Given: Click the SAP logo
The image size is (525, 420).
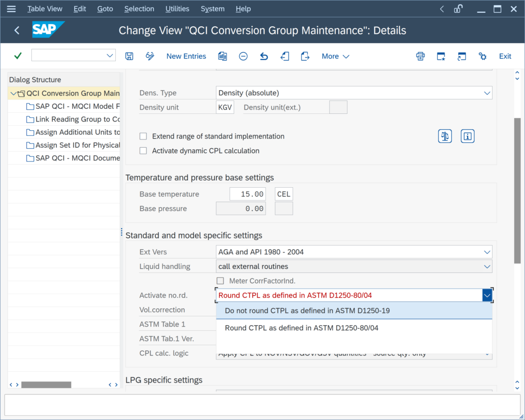Looking at the screenshot, I should click(48, 30).
